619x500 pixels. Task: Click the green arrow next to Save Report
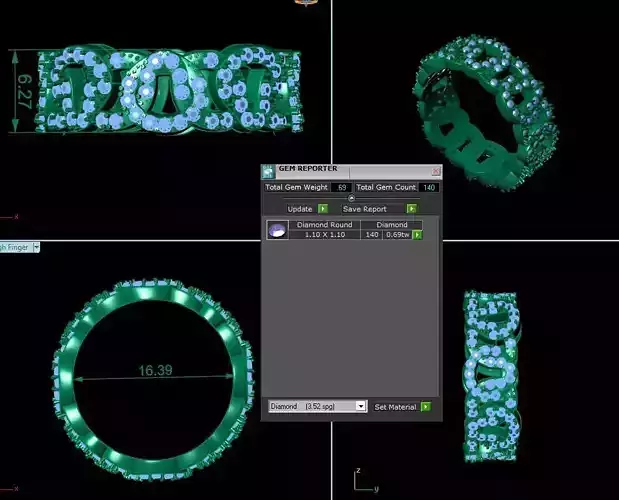411,209
